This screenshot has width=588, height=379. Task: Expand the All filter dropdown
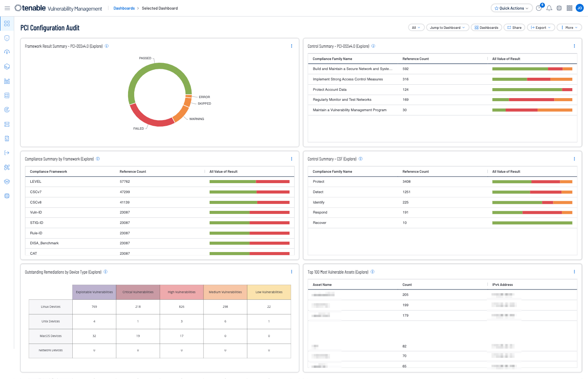click(x=416, y=28)
